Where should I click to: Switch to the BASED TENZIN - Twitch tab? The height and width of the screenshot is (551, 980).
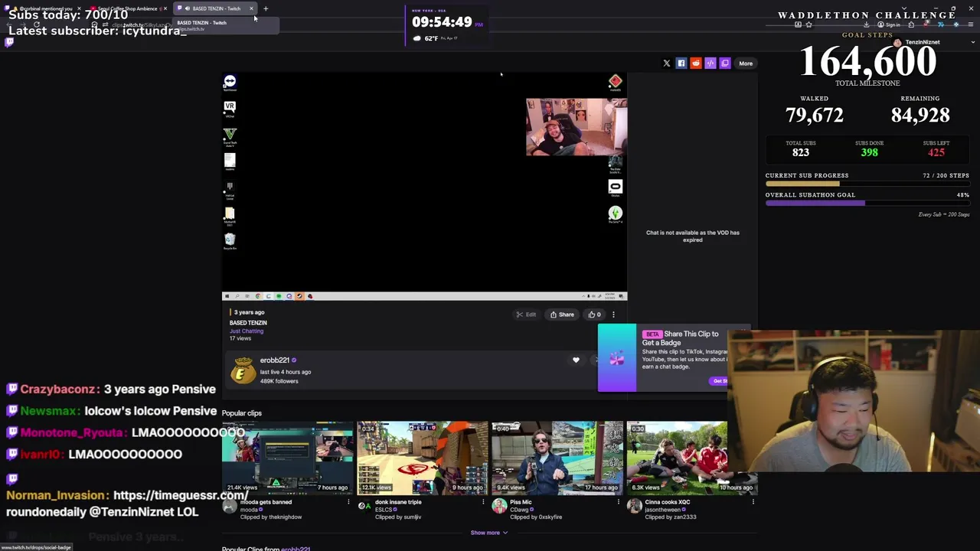point(214,8)
